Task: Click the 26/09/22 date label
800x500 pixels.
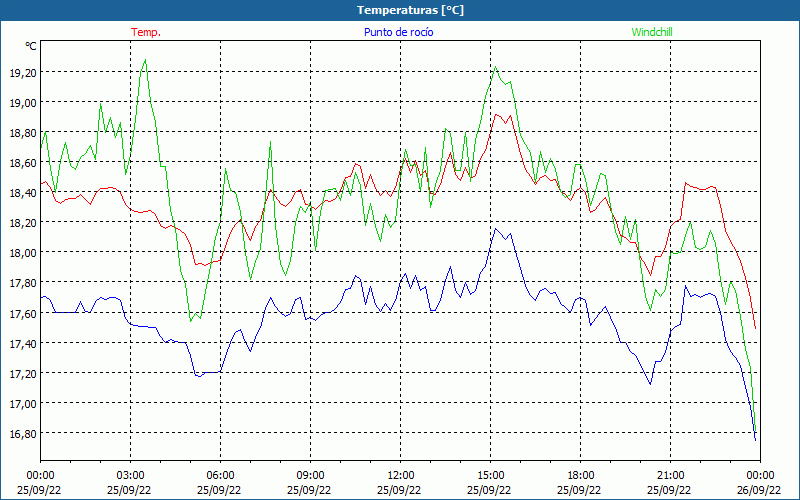Action: 759,490
